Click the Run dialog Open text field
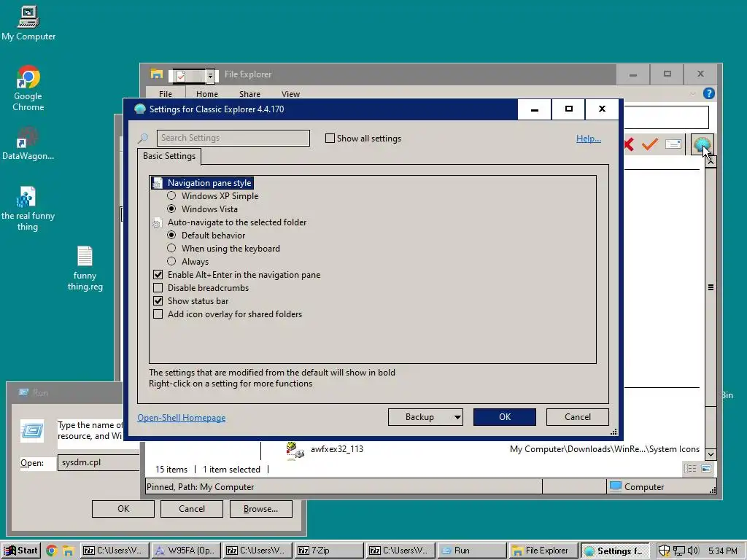The width and height of the screenshot is (747, 560). pos(98,462)
